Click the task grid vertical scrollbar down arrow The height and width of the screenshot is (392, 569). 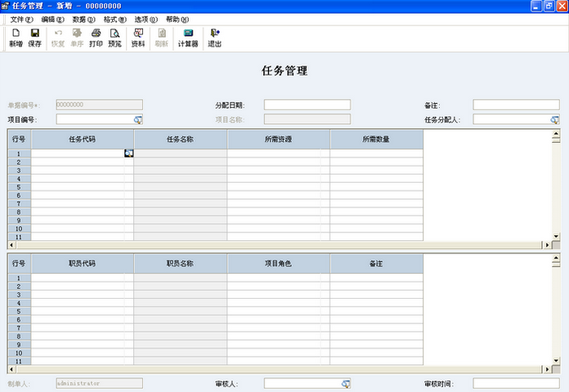(556, 236)
